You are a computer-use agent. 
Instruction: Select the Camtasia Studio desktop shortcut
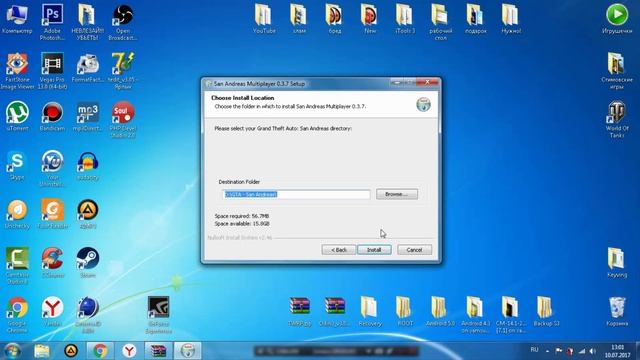[17, 266]
